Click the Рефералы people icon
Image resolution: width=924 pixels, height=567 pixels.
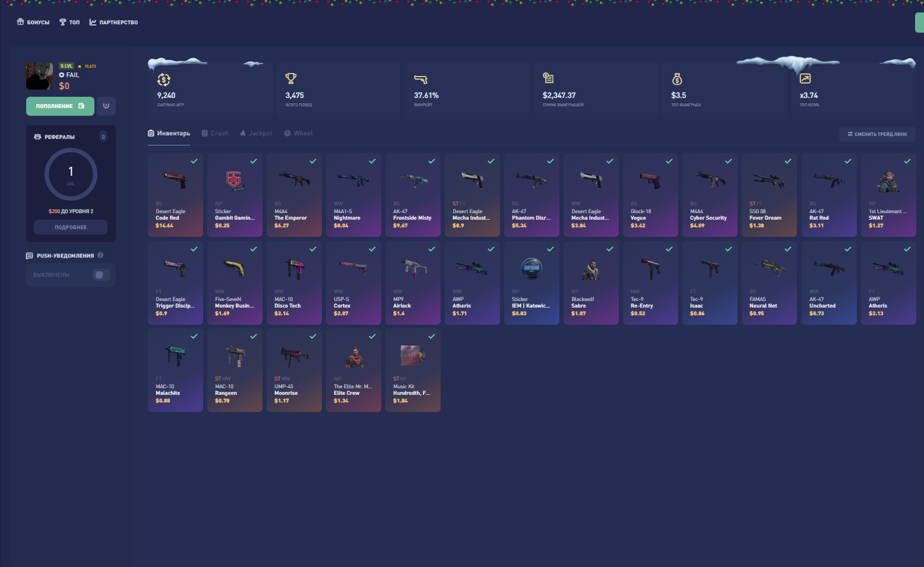(37, 137)
